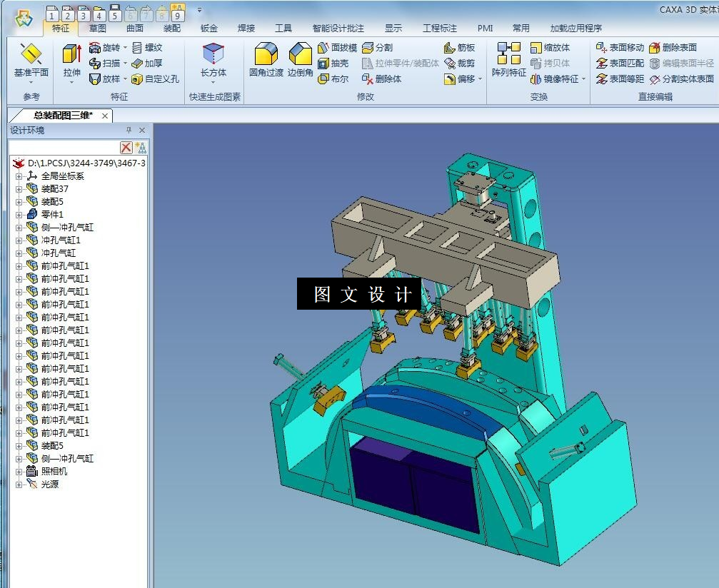The width and height of the screenshot is (719, 588).
Task: Select the 裁剪 trim tool
Action: tap(459, 64)
